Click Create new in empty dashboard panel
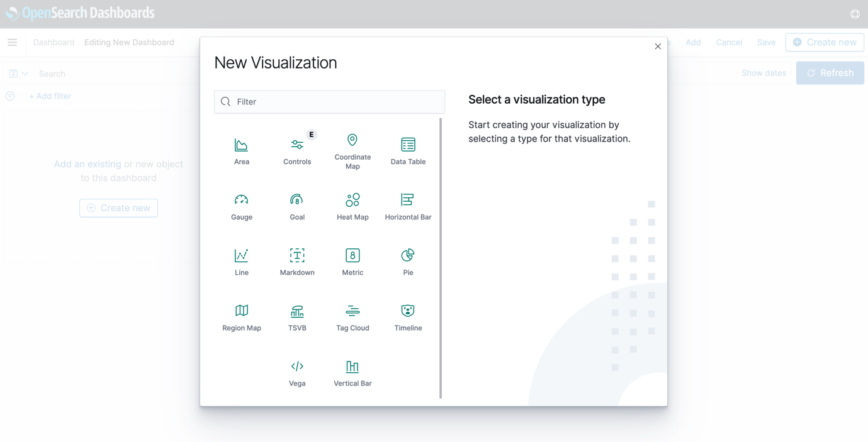Screen dimensions: 868x442 (x=118, y=208)
